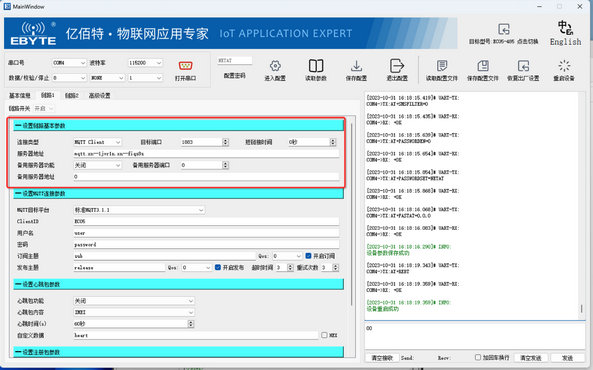Viewport: 593px width, 370px height.
Task: Click the 密码 password input field
Action: tap(206, 244)
